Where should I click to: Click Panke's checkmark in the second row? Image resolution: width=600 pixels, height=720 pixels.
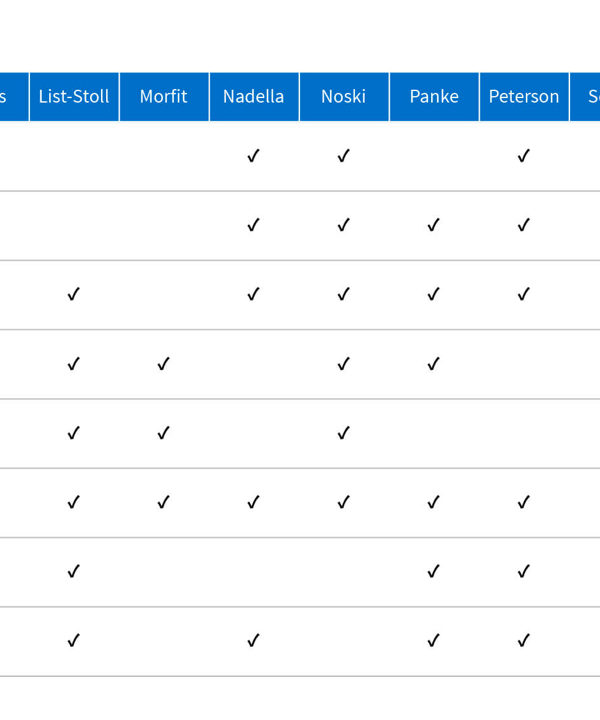point(433,225)
